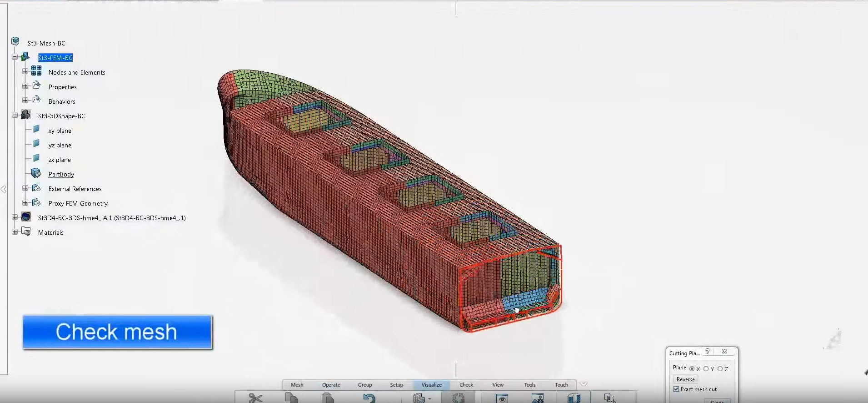Switch to the Check tab
The image size is (868, 403).
tap(466, 385)
